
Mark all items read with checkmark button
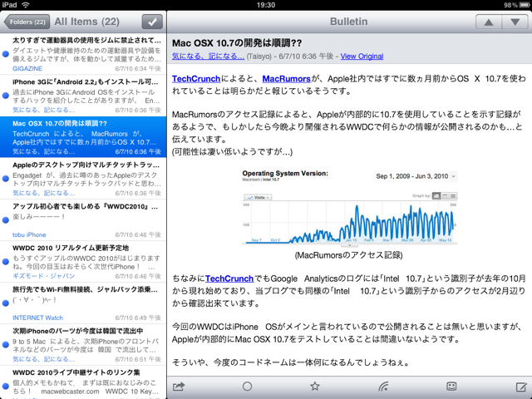[152, 22]
